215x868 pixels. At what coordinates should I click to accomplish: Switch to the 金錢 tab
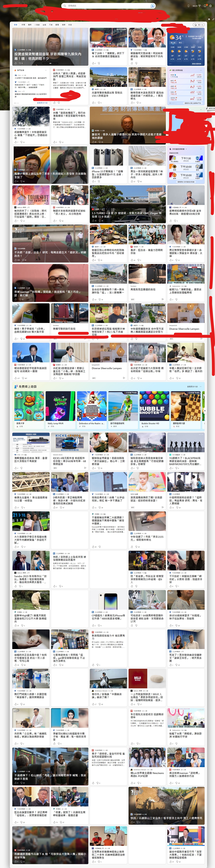click(x=44, y=25)
